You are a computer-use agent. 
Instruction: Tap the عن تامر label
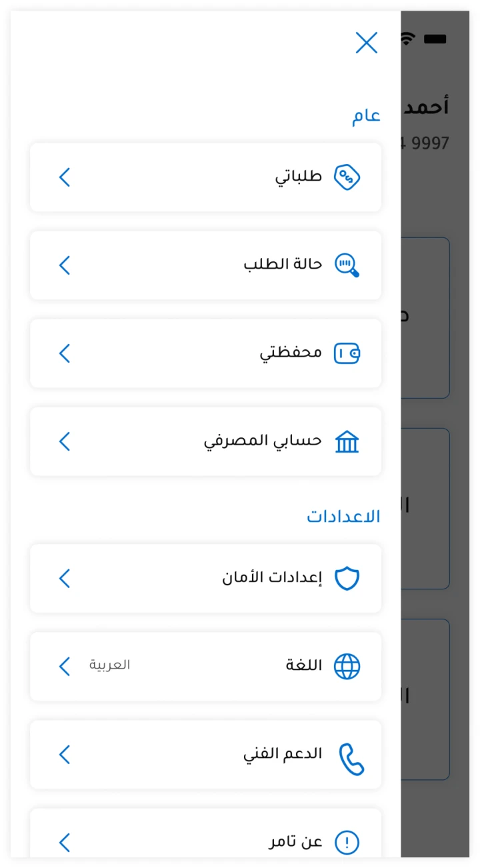(295, 842)
